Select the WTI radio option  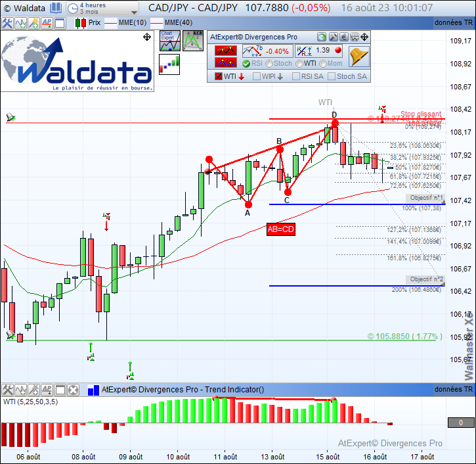coord(299,64)
